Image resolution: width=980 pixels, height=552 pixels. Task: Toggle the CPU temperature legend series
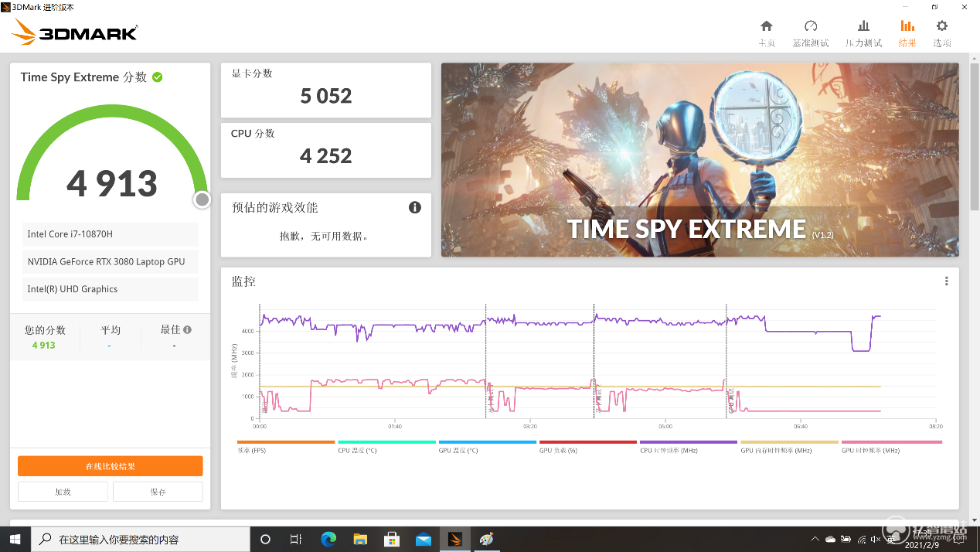(386, 446)
